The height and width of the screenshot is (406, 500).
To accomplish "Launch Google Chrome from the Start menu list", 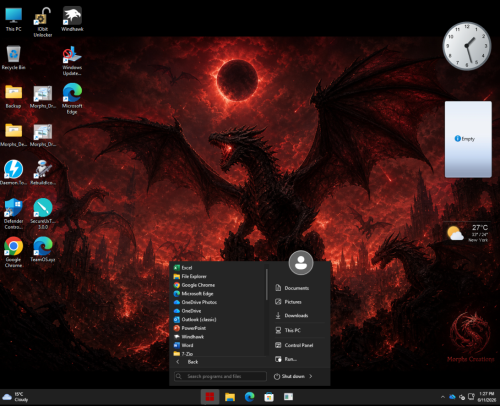I will click(219, 285).
